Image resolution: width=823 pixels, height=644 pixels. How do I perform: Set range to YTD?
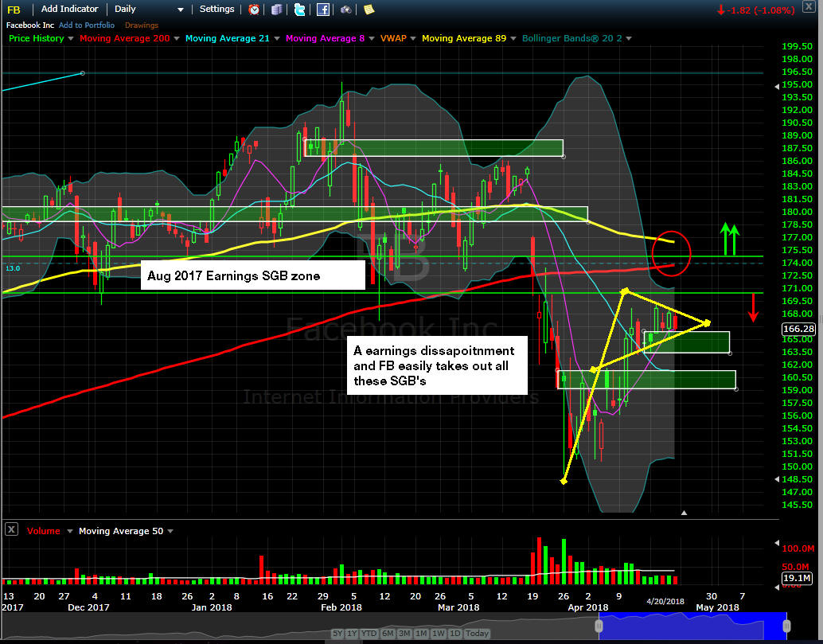[369, 634]
